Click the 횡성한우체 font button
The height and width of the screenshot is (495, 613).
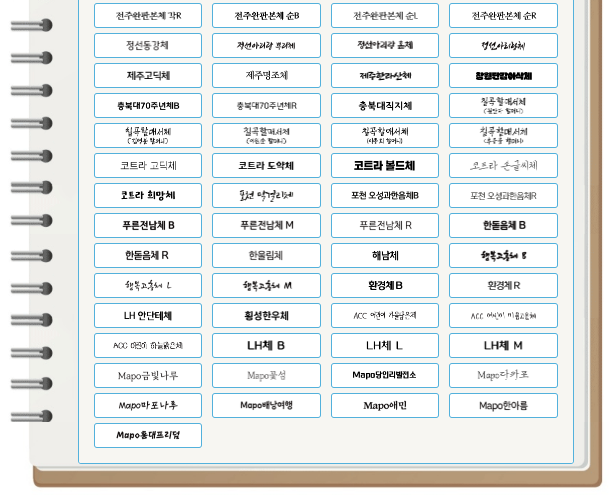(x=266, y=316)
